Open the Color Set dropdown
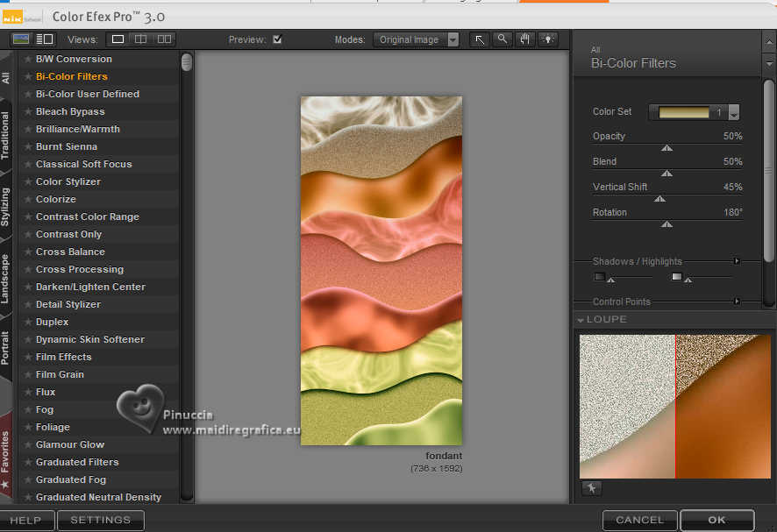777x532 pixels. (734, 113)
